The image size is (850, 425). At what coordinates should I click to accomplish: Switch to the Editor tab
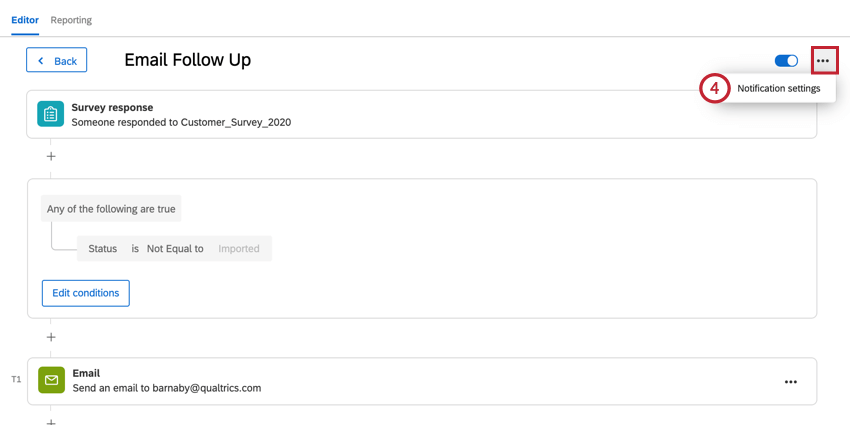tap(25, 20)
